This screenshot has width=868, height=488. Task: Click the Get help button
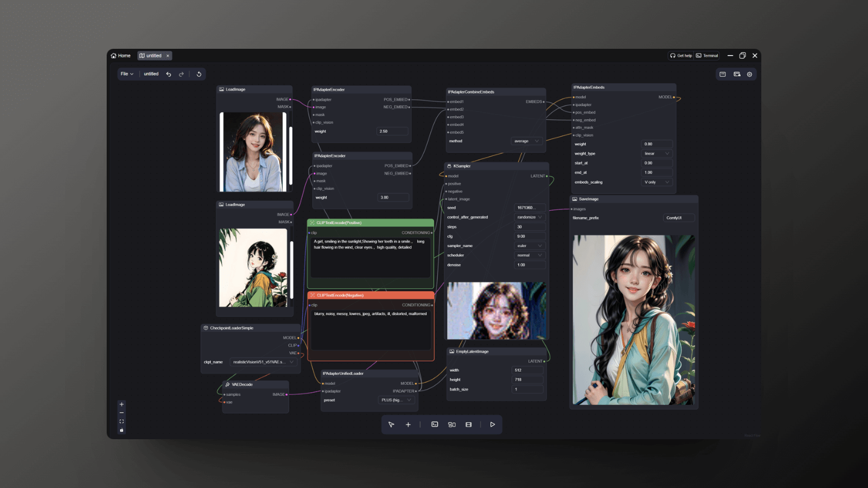pos(681,55)
